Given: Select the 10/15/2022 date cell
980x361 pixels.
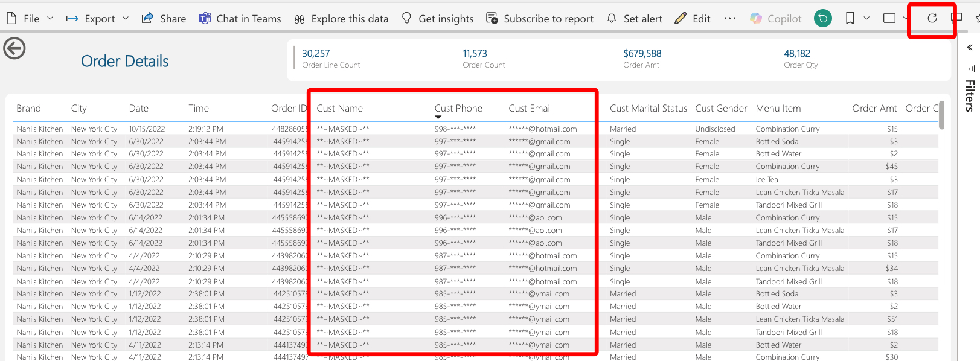Looking at the screenshot, I should tap(147, 129).
